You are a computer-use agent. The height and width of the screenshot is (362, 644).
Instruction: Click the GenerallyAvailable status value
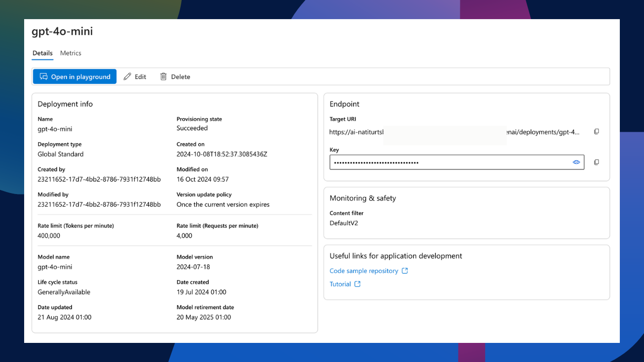[64, 292]
